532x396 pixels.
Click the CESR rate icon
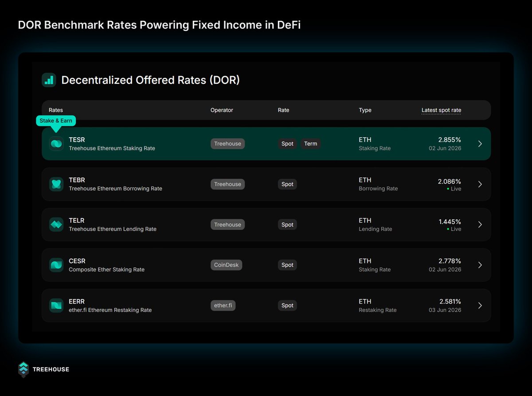(x=56, y=265)
